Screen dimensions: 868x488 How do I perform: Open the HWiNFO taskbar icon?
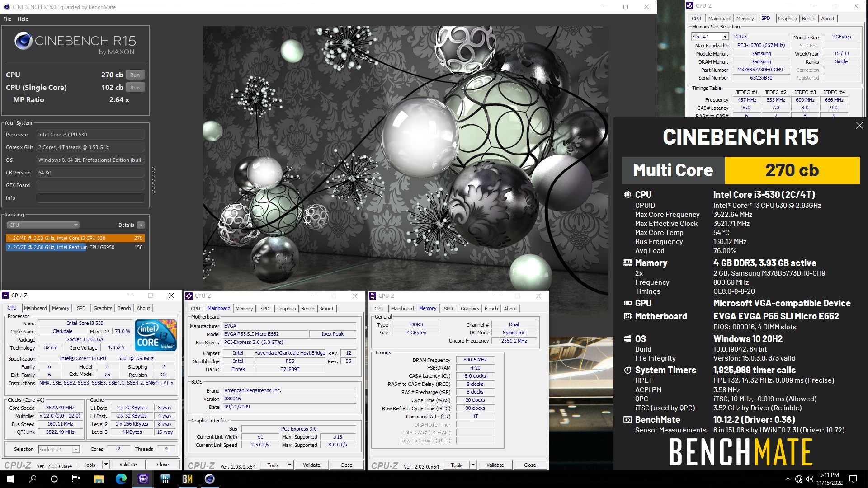click(x=165, y=479)
